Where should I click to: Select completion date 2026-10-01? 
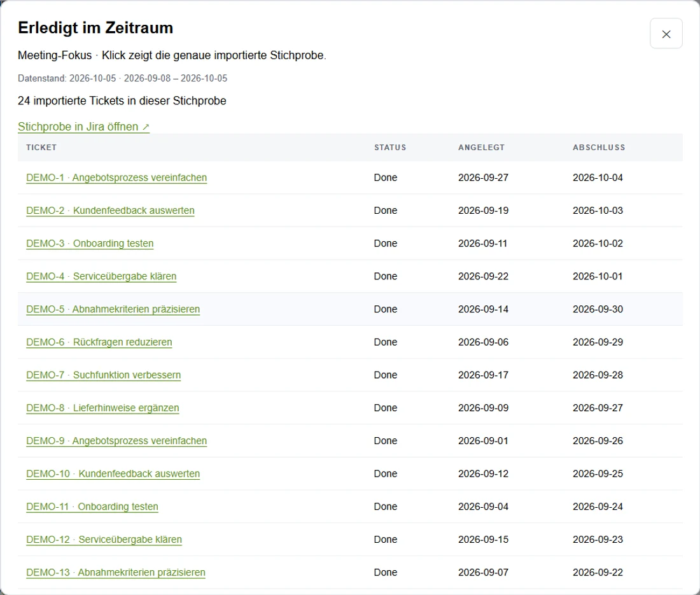pos(598,276)
